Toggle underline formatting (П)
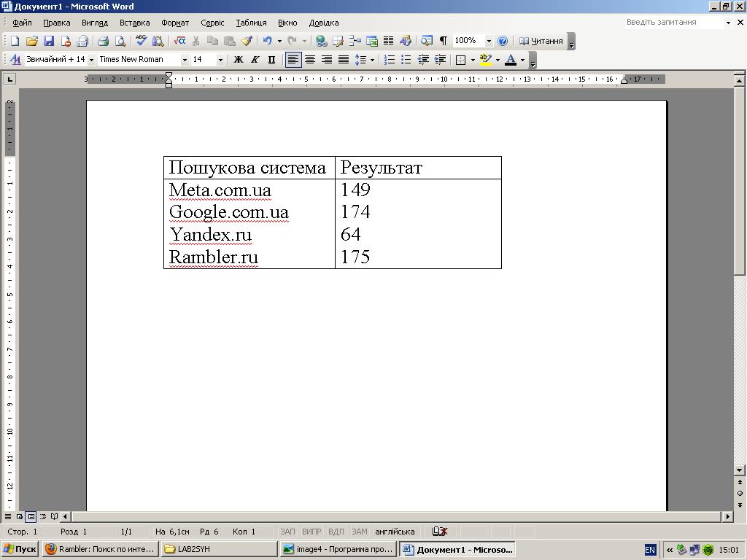The image size is (747, 560). click(271, 60)
